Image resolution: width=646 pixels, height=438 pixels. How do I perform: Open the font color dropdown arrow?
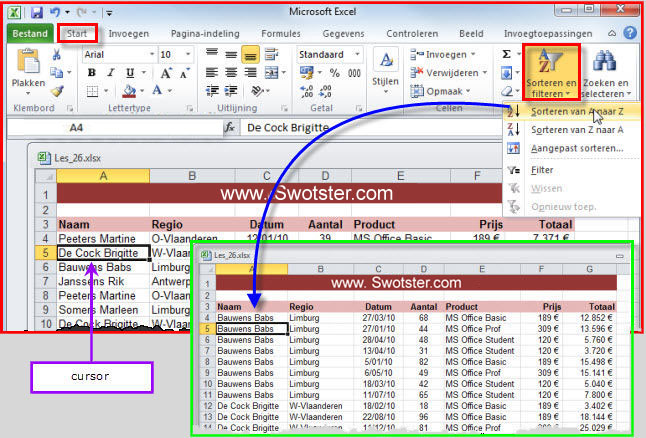(x=170, y=91)
